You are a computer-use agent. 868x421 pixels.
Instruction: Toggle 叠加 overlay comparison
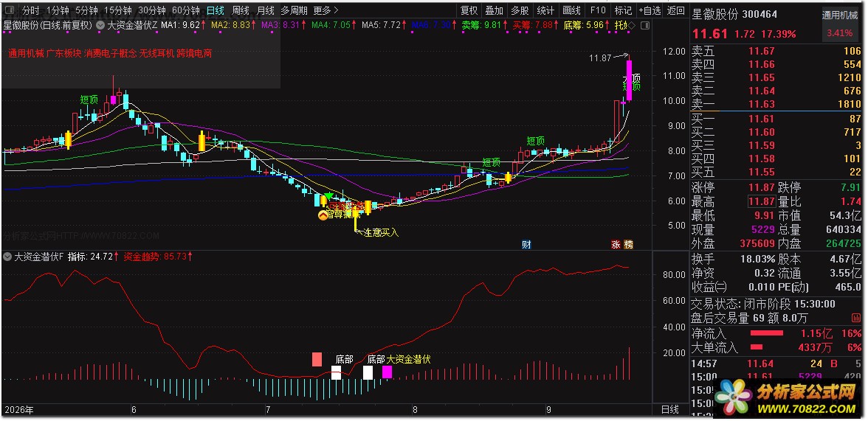pyautogui.click(x=495, y=10)
